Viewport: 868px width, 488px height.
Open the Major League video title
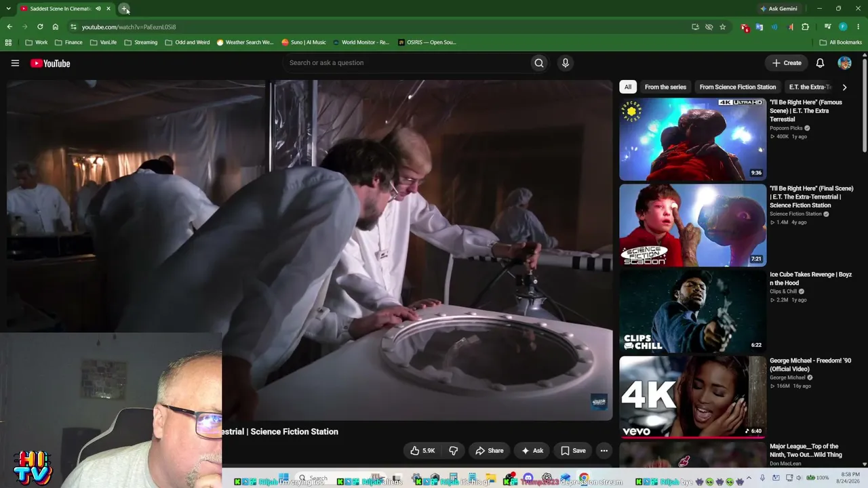pyautogui.click(x=806, y=451)
